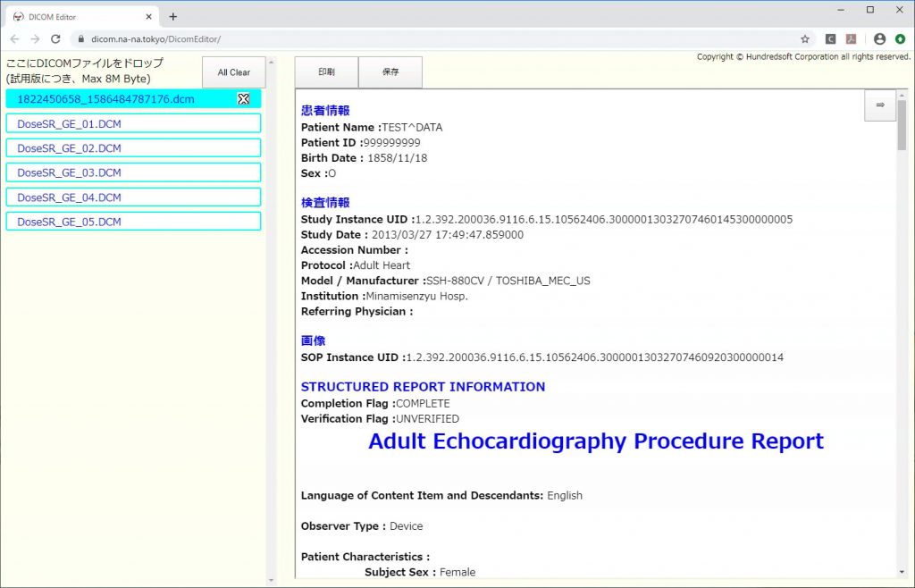
Task: Open DoseSR_GE_03.DCM from the list
Action: [x=133, y=172]
